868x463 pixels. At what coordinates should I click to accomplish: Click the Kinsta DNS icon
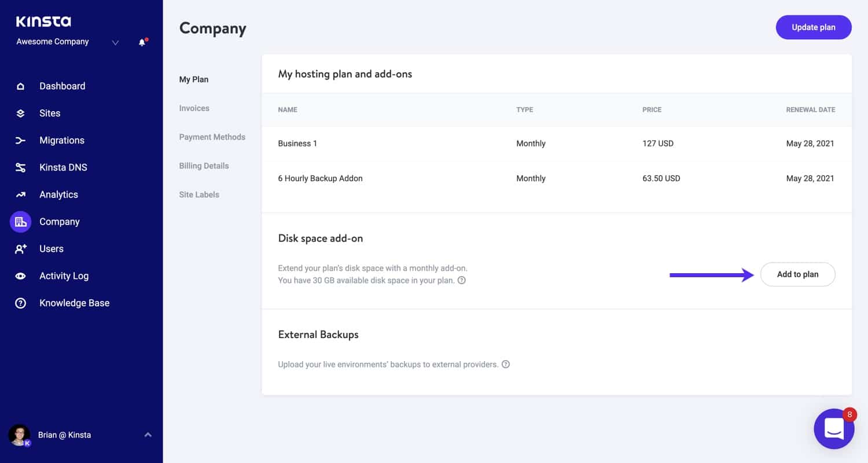tap(20, 168)
